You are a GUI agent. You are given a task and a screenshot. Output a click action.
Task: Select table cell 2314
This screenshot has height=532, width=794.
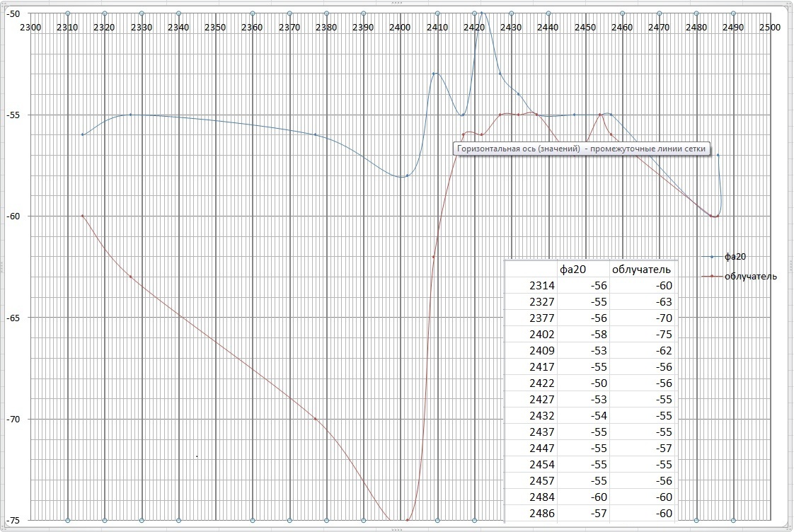pyautogui.click(x=542, y=286)
